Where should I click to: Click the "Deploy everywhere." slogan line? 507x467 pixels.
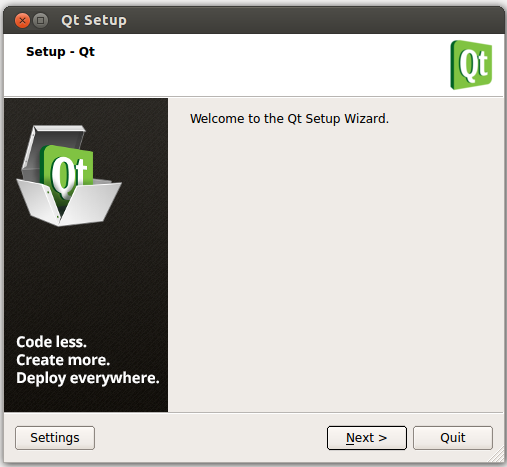coord(88,378)
